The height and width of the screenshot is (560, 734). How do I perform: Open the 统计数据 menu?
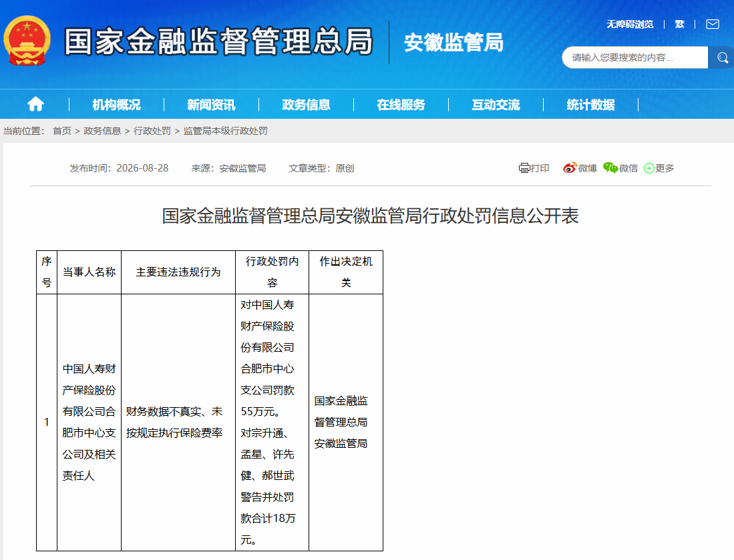tap(591, 105)
